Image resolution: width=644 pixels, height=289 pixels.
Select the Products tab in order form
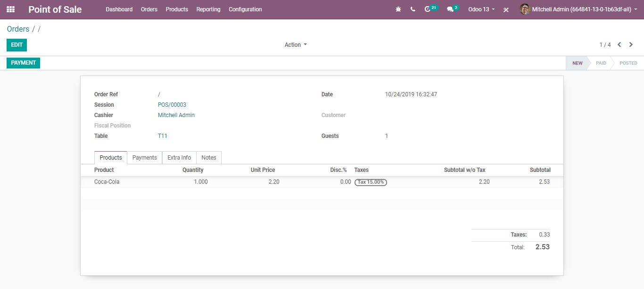111,158
